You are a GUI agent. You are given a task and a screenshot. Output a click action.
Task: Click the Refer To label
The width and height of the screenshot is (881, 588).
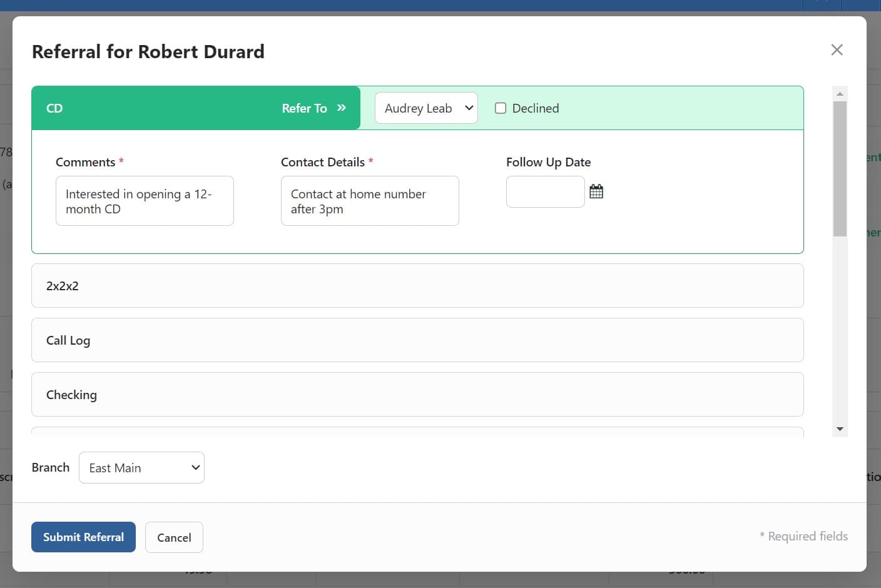tap(304, 108)
